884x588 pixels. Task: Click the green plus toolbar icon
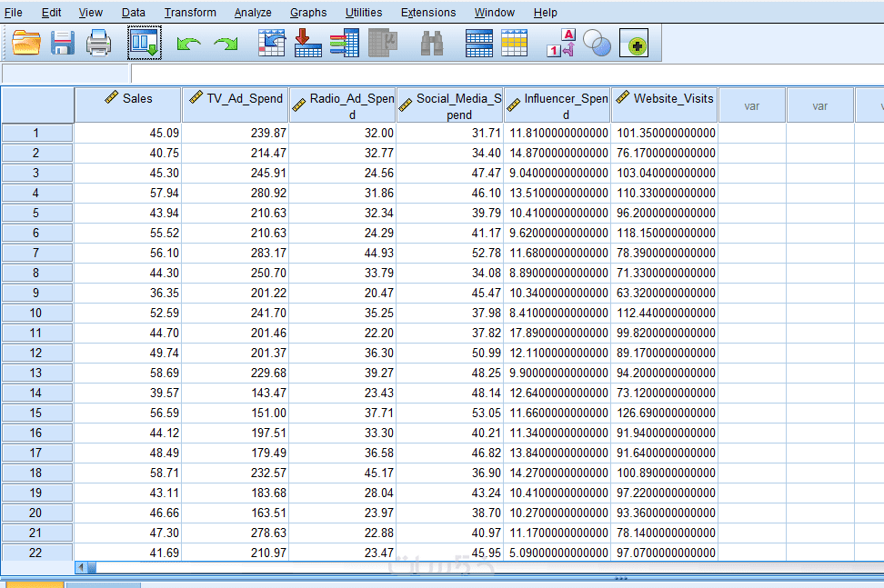tap(634, 44)
